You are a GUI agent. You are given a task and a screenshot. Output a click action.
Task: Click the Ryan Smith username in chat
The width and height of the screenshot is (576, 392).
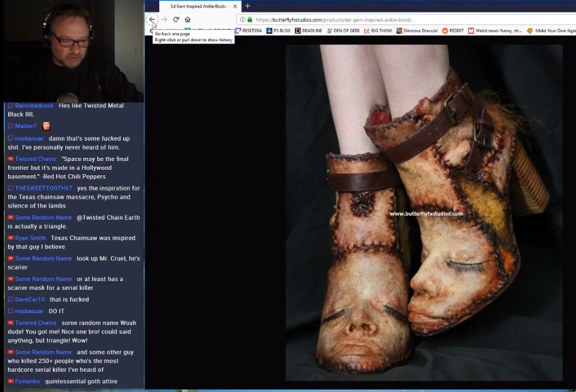point(31,238)
